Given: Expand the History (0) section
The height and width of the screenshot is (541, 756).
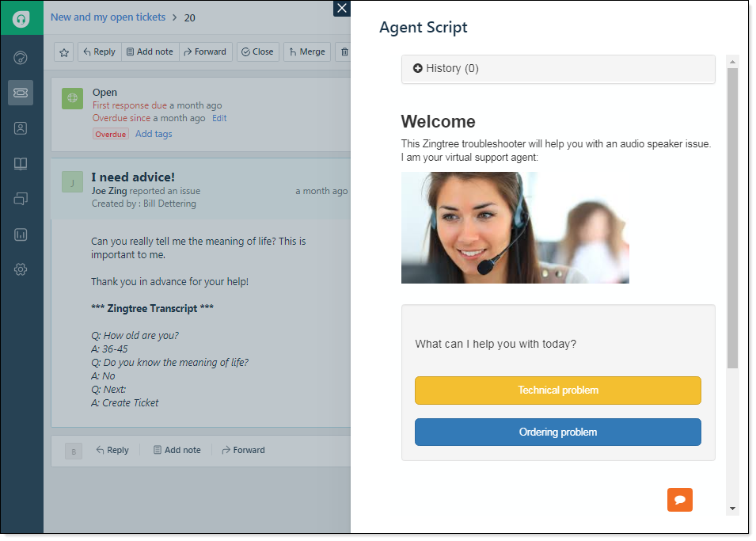Looking at the screenshot, I should [445, 68].
